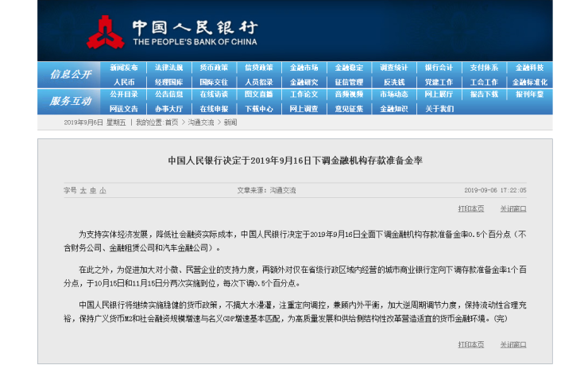Click the paragraph starting 中国人民银行将继续实施

tap(295, 312)
